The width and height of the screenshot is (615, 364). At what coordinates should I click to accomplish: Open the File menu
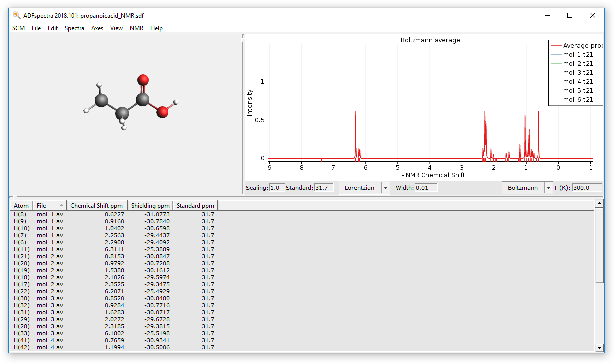[36, 28]
